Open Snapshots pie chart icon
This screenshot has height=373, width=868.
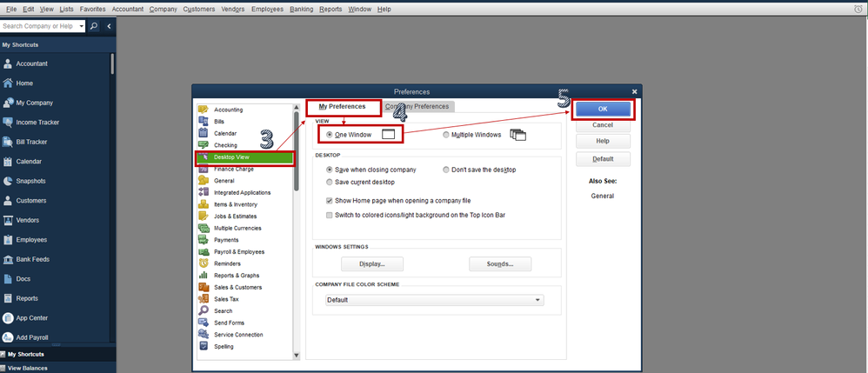click(x=8, y=181)
